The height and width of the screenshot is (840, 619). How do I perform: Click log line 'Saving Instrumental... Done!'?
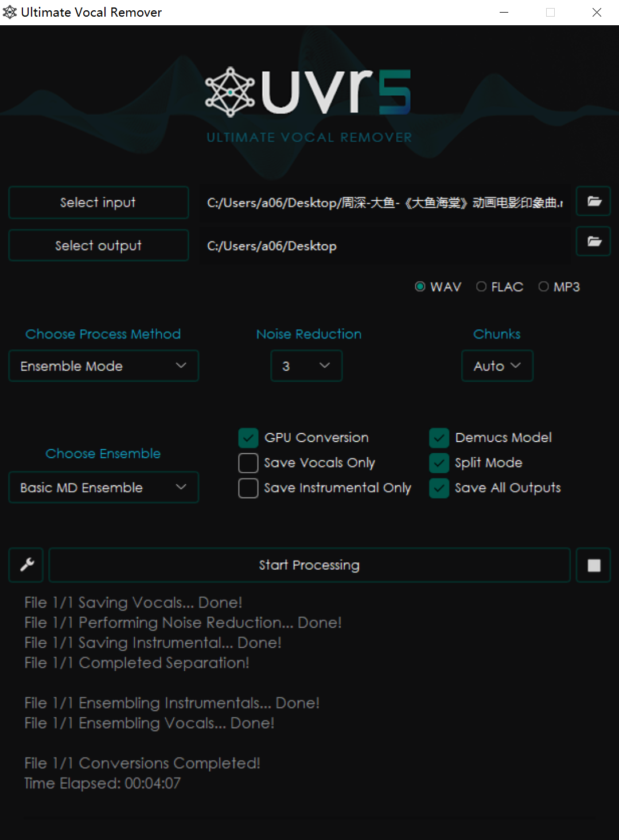tap(153, 643)
